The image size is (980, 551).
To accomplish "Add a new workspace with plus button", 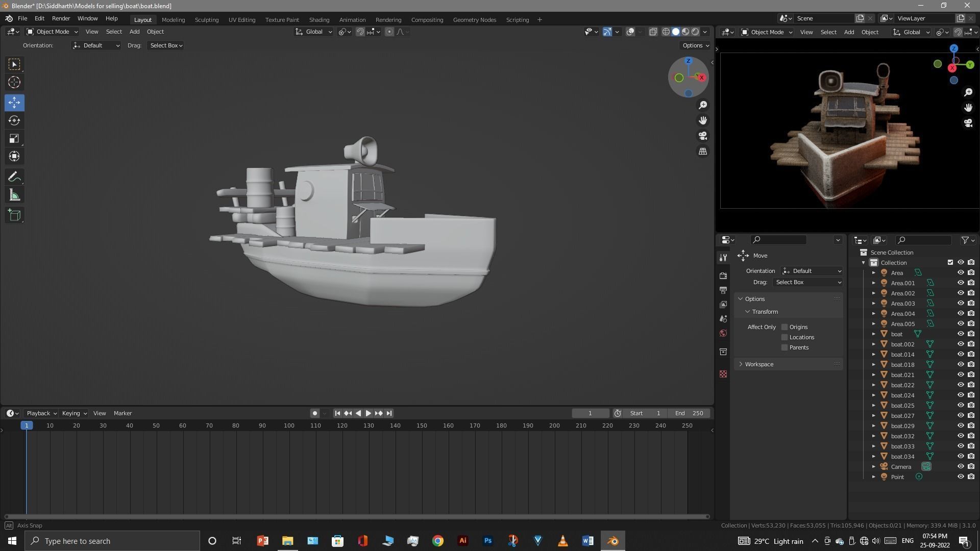I will 540,20.
